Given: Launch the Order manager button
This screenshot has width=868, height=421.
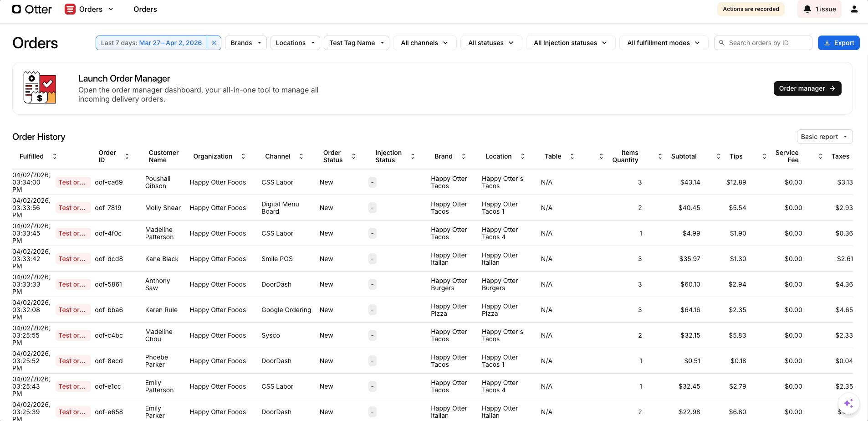Looking at the screenshot, I should (807, 88).
